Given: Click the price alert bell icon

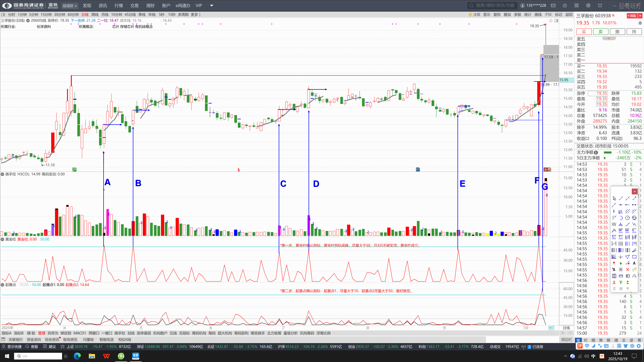Looking at the screenshot, I should pos(640,23).
